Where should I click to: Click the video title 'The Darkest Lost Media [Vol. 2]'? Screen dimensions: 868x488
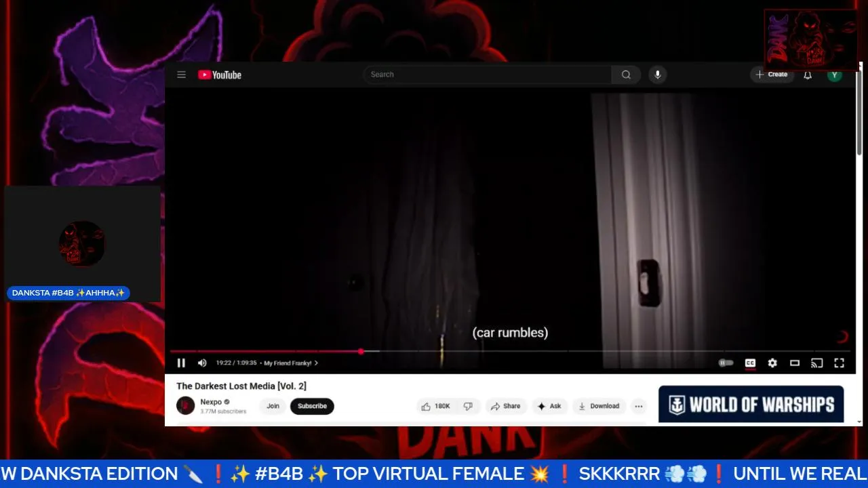[241, 386]
